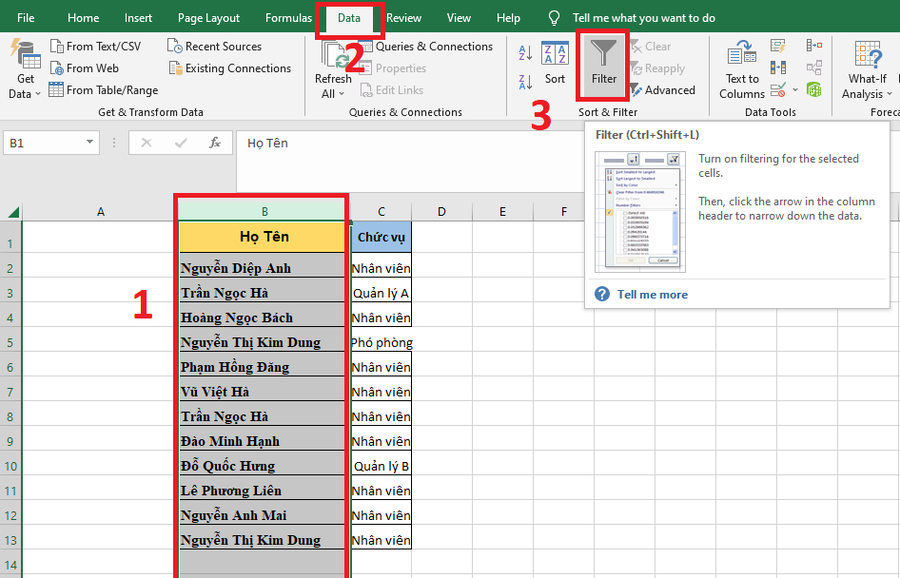Screen dimensions: 900x578
Task: Open Recent Sources
Action: coord(214,46)
